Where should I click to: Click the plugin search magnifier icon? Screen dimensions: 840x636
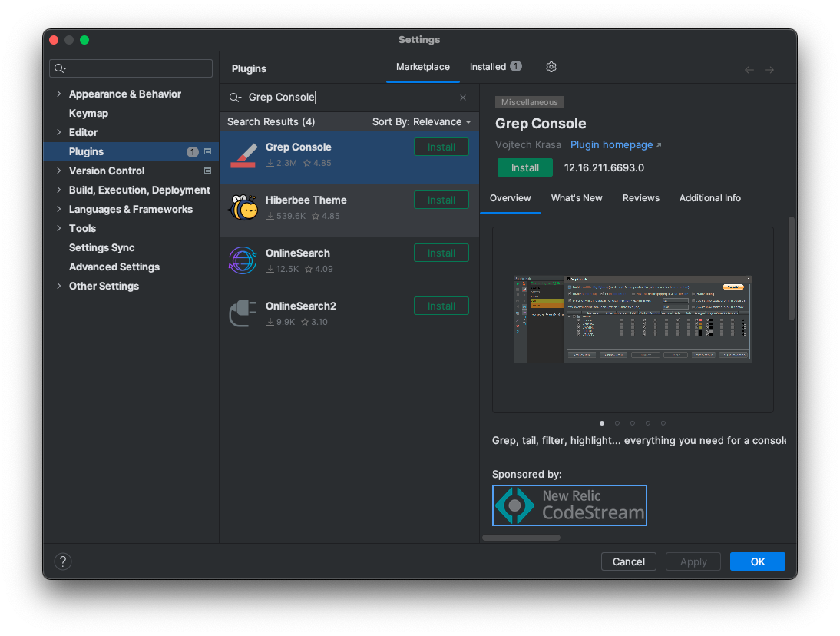click(x=235, y=98)
